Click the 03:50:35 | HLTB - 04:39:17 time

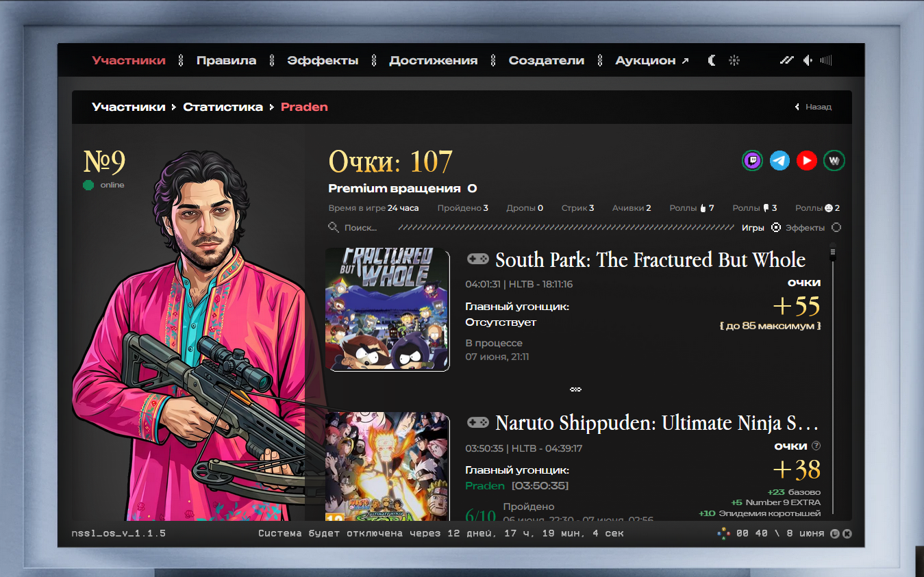click(524, 448)
